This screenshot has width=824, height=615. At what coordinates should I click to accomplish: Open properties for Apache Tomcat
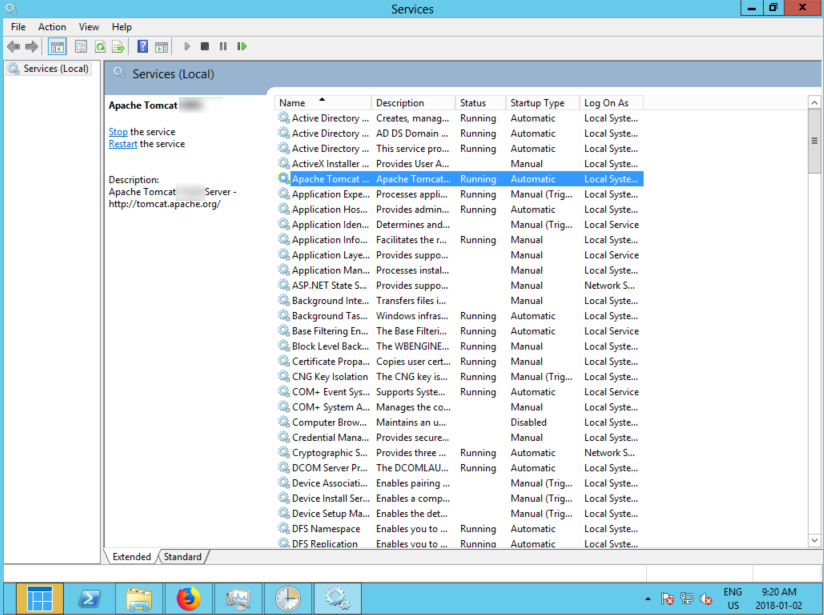[x=79, y=46]
